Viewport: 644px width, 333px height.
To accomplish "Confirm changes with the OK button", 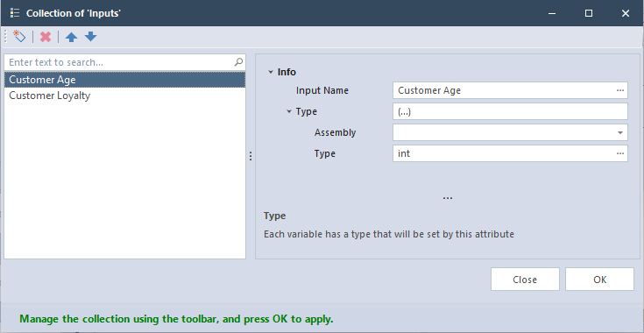I will tap(599, 280).
